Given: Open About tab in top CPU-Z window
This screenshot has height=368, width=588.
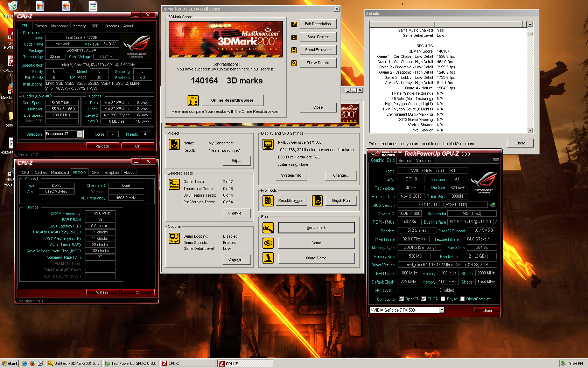Looking at the screenshot, I should [128, 26].
